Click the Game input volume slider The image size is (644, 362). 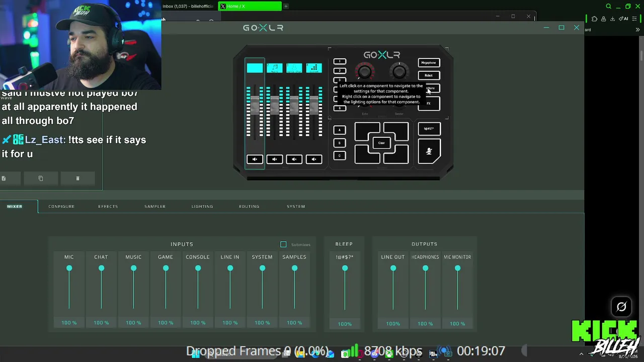(166, 288)
